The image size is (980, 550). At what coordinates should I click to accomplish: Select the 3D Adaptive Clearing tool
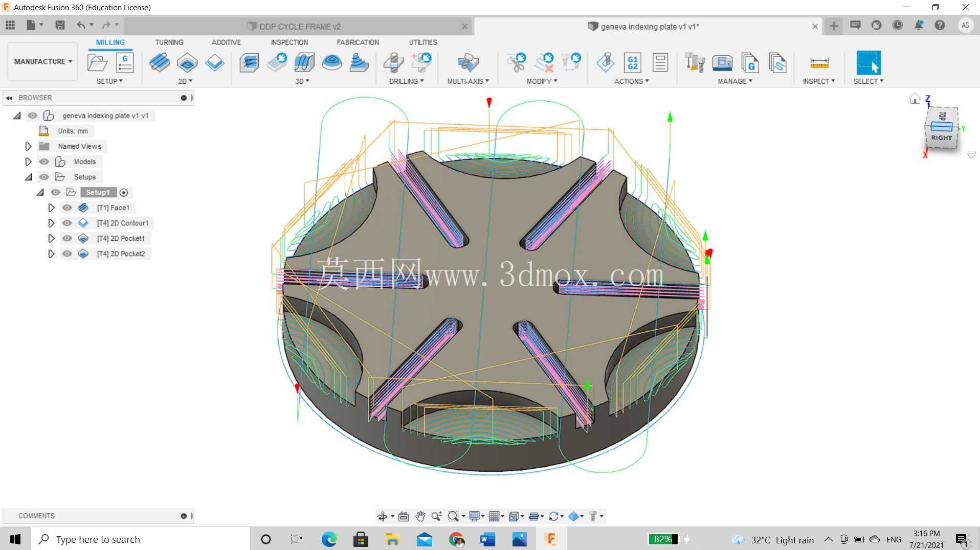tap(249, 63)
